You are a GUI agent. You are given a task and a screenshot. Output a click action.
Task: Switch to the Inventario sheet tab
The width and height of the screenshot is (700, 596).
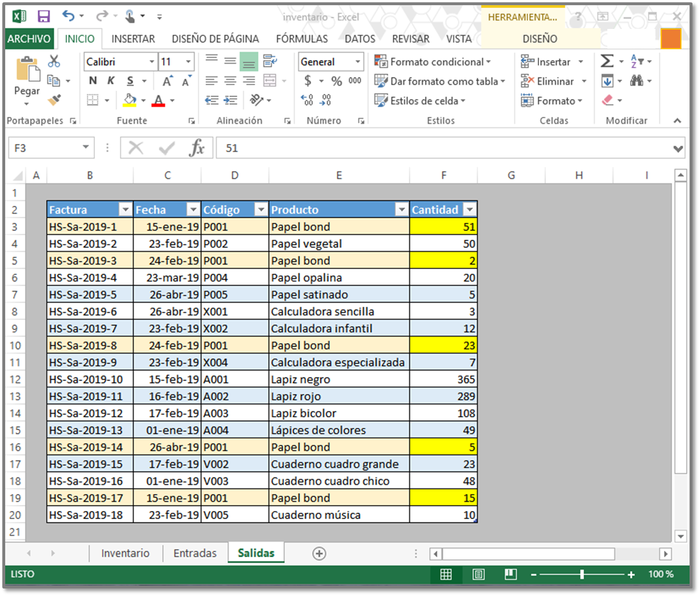tap(125, 553)
